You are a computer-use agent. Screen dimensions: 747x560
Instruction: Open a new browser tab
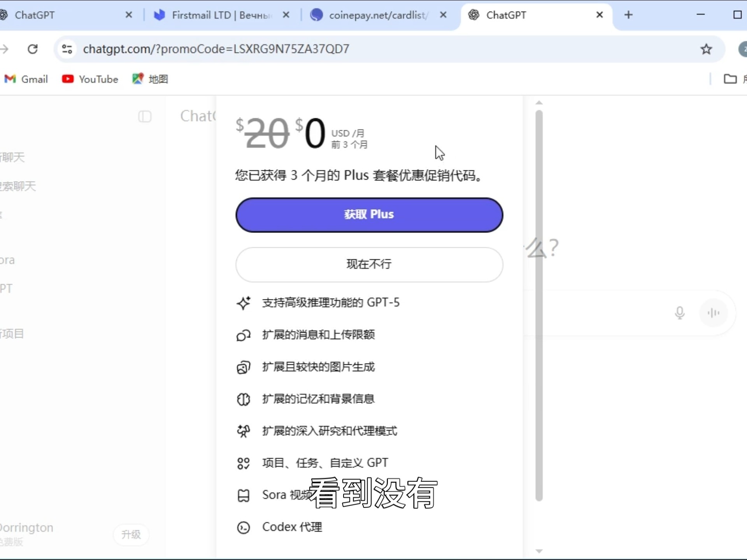click(x=628, y=15)
